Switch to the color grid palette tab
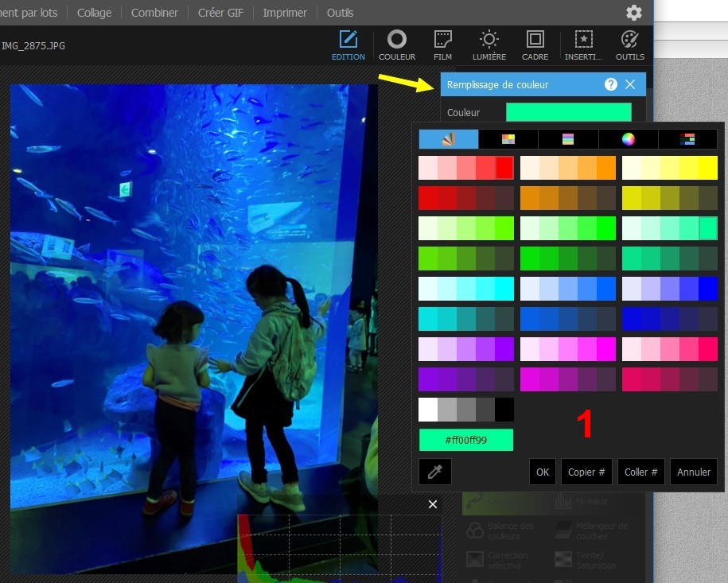728x583 pixels. click(x=508, y=139)
